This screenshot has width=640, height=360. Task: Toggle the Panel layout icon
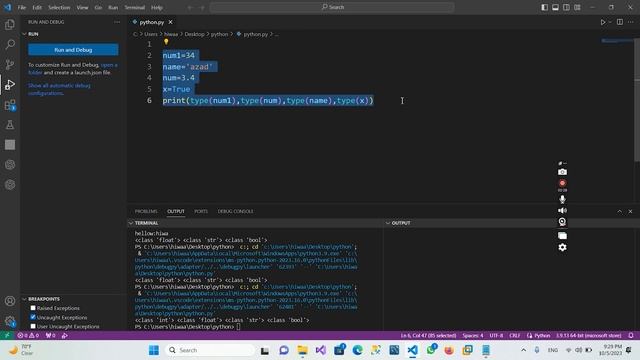click(x=556, y=7)
